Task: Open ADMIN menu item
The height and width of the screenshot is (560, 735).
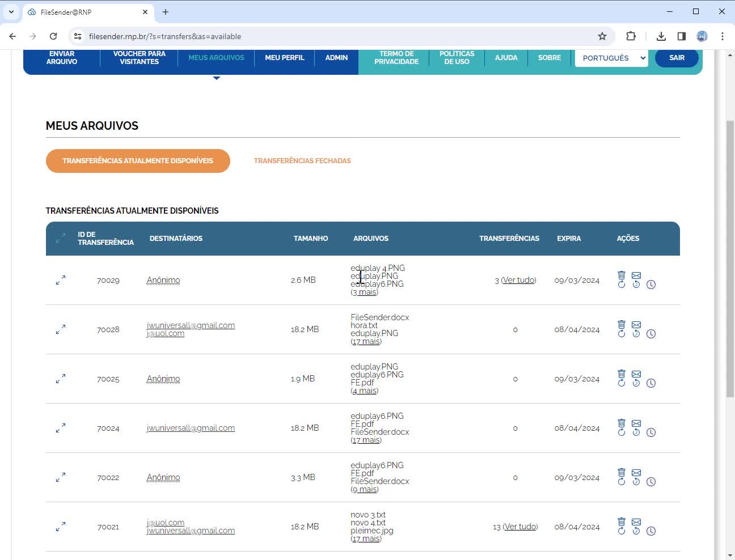Action: (336, 58)
